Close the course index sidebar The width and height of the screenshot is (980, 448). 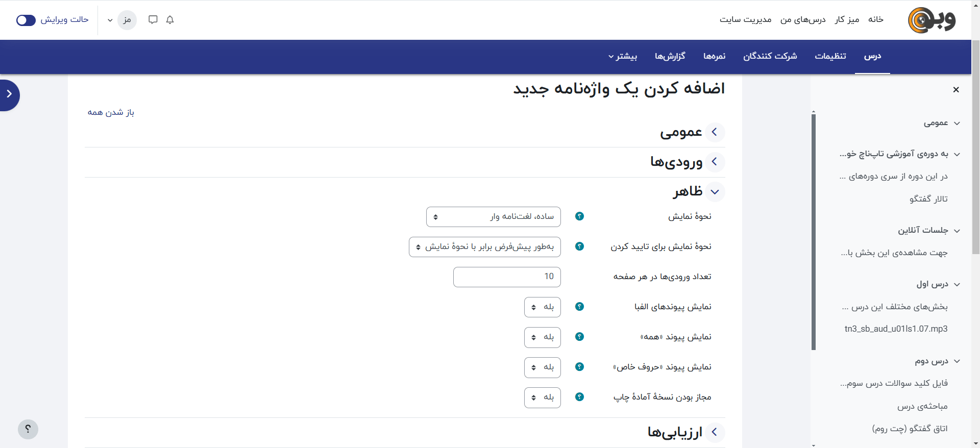955,90
